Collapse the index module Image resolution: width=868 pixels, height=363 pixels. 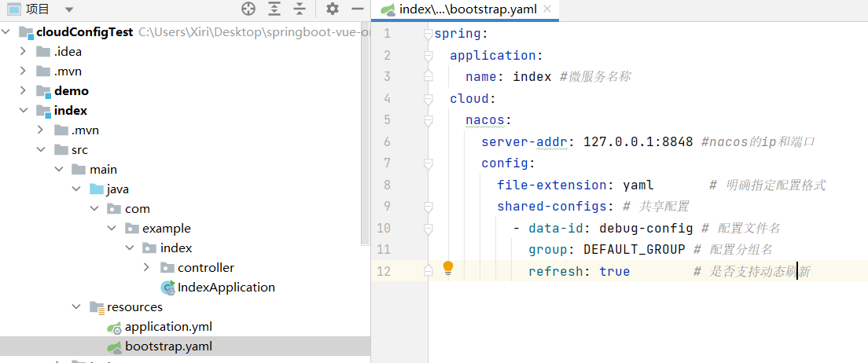tap(23, 111)
